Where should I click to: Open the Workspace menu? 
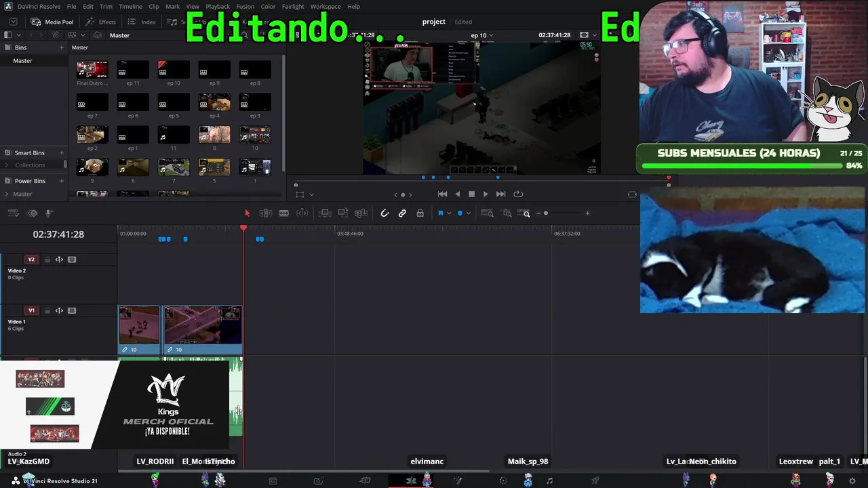click(x=325, y=6)
